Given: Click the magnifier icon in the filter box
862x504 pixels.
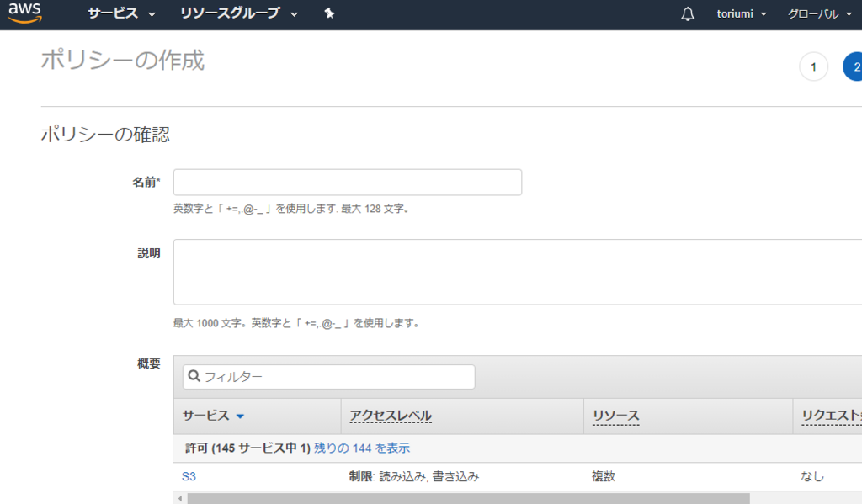Looking at the screenshot, I should click(194, 376).
